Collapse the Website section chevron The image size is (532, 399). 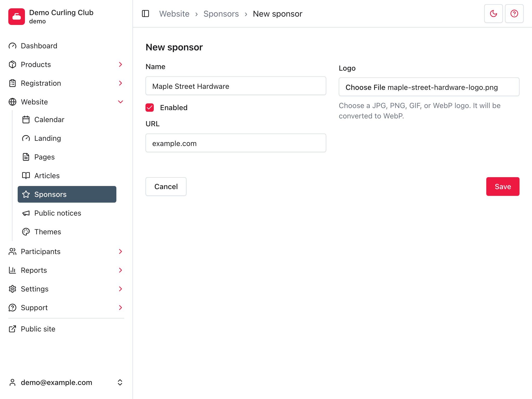pyautogui.click(x=120, y=102)
